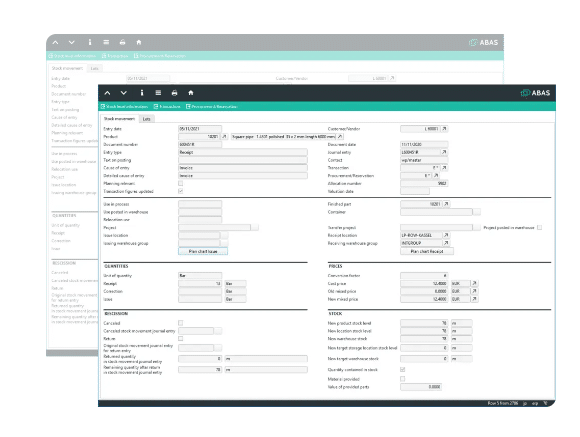Toggle the Return checkbox
The height and width of the screenshot is (437, 580).
coord(181,339)
